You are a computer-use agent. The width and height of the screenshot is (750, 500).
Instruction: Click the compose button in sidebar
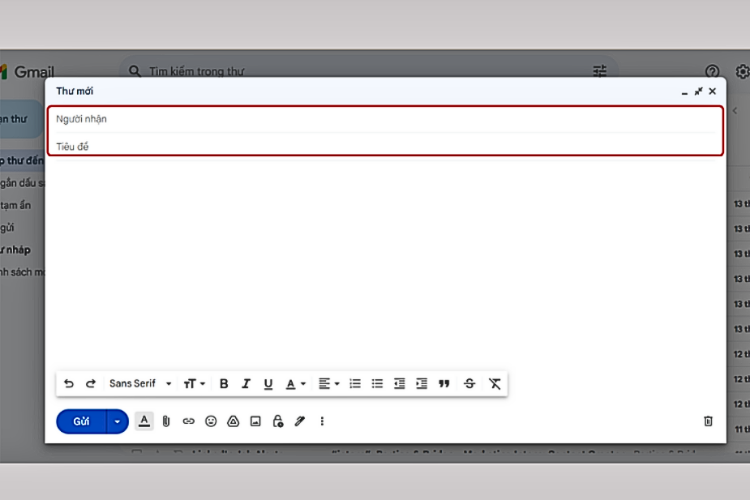click(x=21, y=119)
